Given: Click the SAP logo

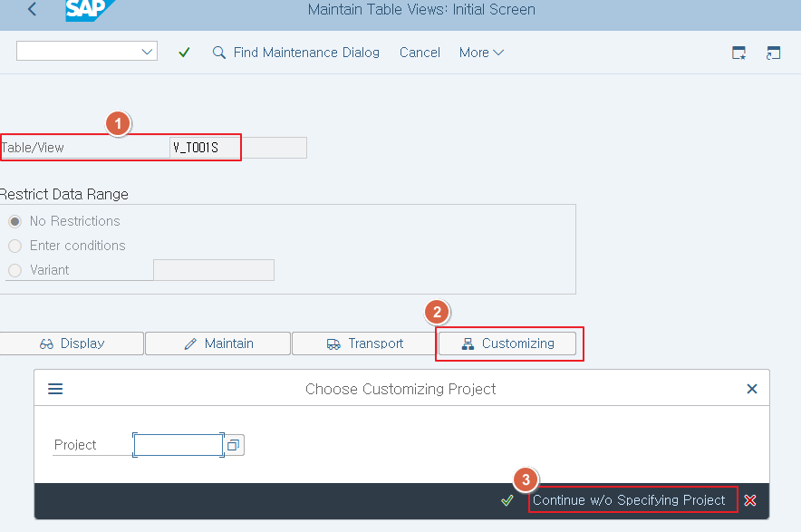Looking at the screenshot, I should [90, 10].
